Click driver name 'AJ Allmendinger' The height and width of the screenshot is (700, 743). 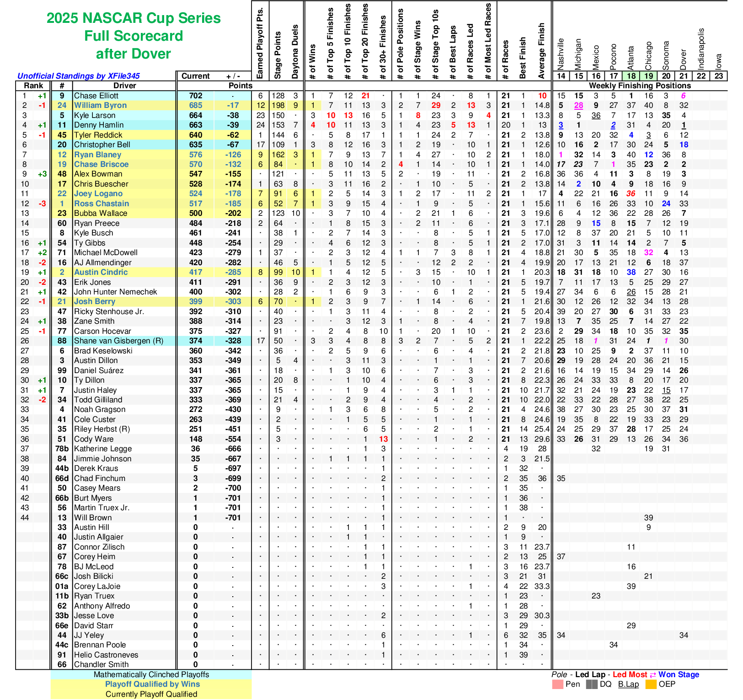[x=103, y=262]
